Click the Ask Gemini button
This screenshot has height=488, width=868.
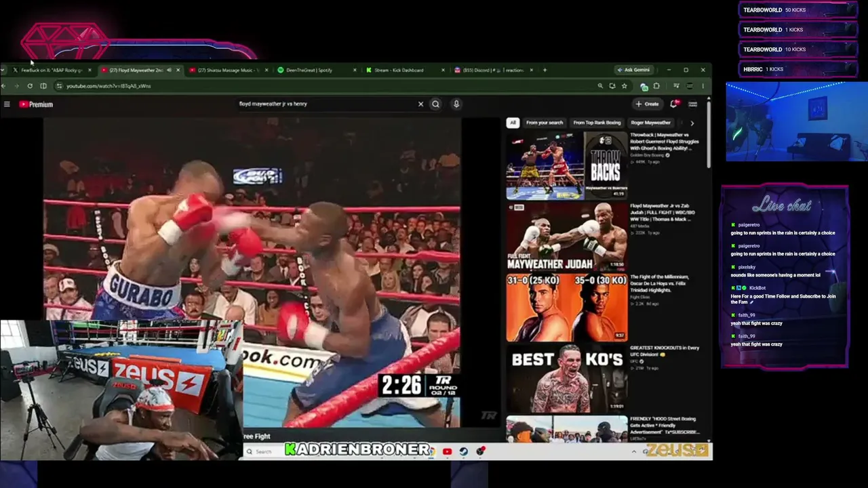633,70
